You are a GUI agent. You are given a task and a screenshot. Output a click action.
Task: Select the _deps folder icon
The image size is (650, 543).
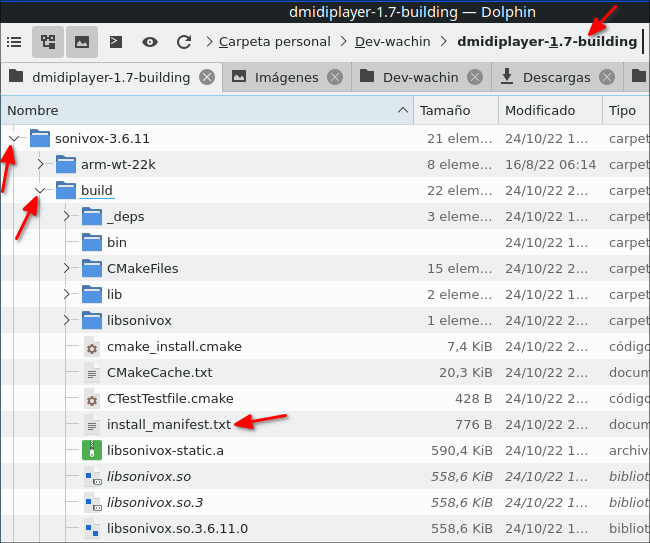[92, 216]
